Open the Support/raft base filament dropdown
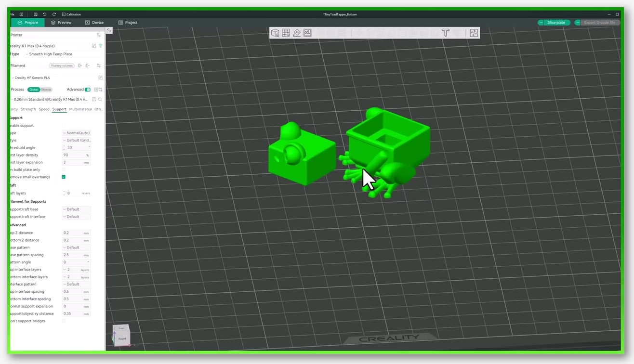 76,209
